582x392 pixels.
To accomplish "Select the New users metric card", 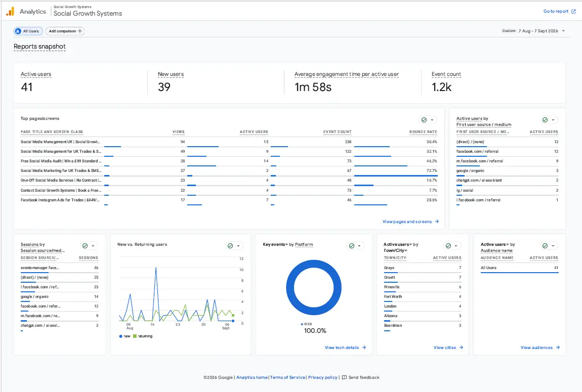I will [216, 82].
